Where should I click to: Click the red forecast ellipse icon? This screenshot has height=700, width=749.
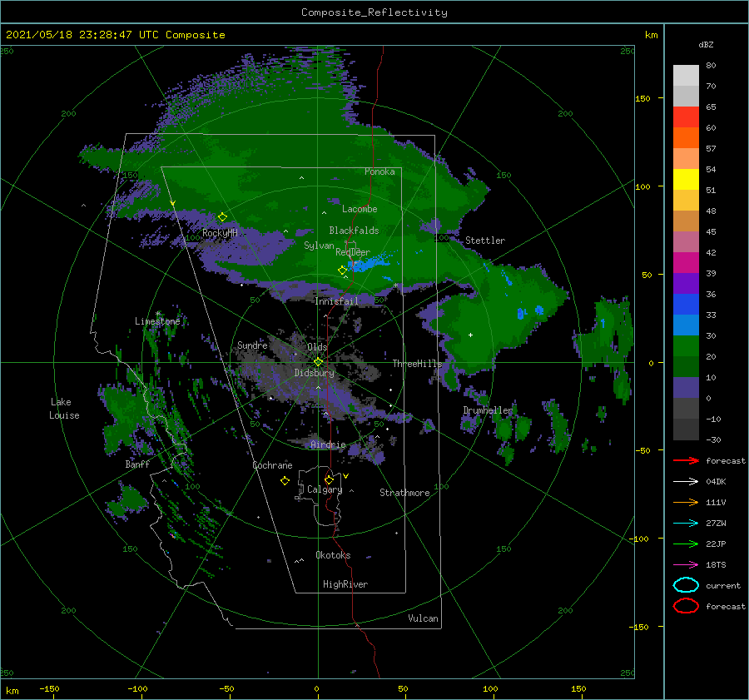click(686, 606)
